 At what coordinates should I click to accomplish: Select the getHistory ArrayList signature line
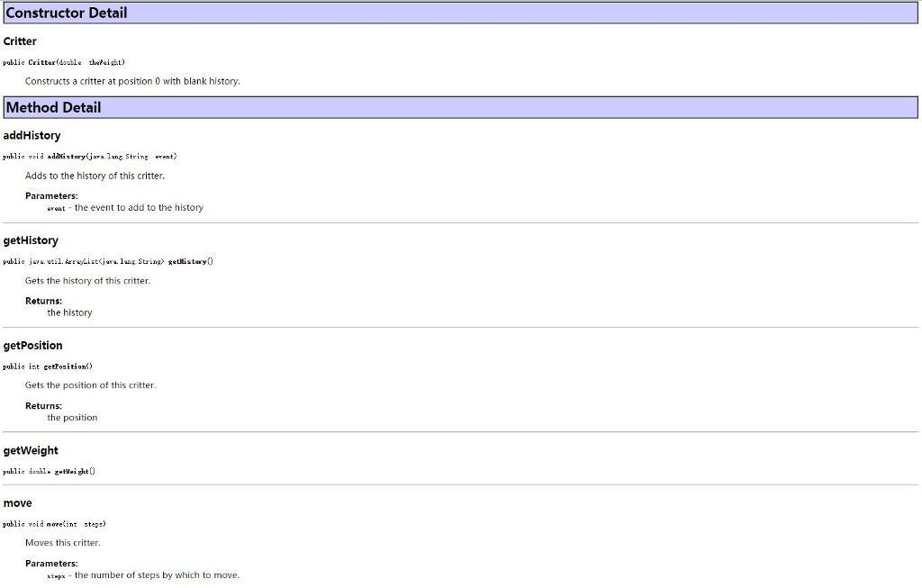[108, 262]
